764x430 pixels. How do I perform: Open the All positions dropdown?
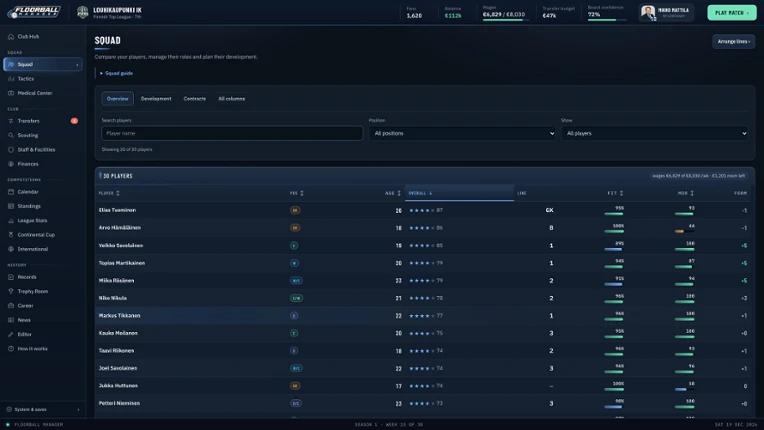pyautogui.click(x=462, y=133)
